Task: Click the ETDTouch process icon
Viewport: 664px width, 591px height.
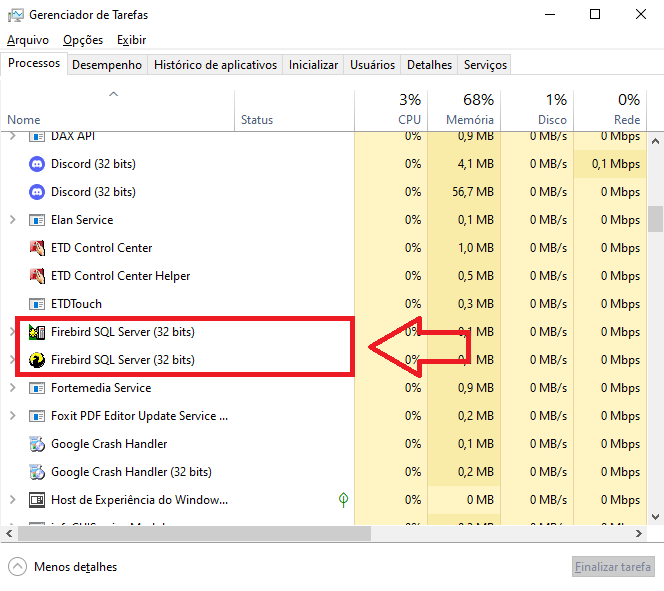Action: [37, 304]
